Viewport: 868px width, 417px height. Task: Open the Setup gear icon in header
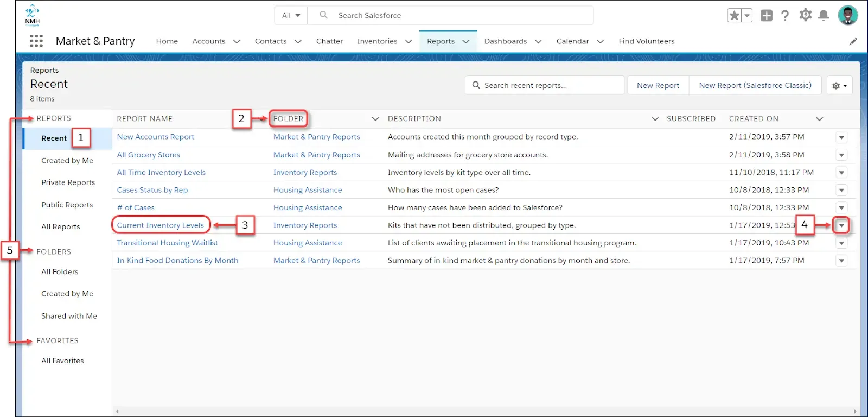[x=806, y=15]
